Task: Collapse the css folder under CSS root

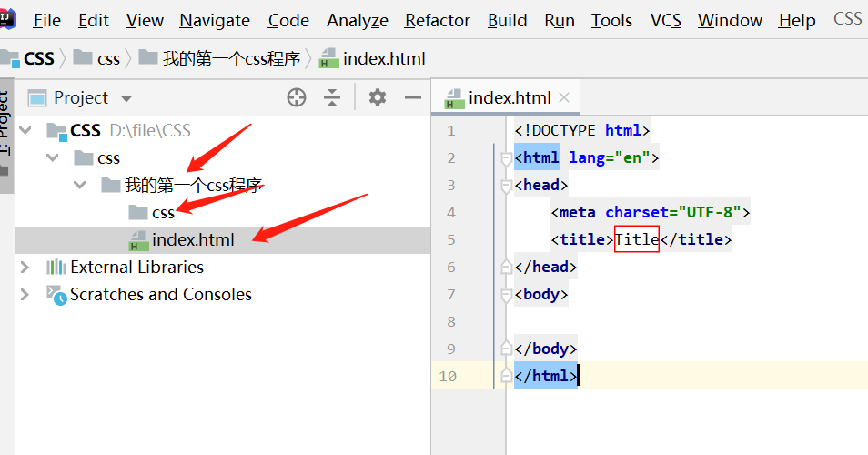Action: point(53,157)
